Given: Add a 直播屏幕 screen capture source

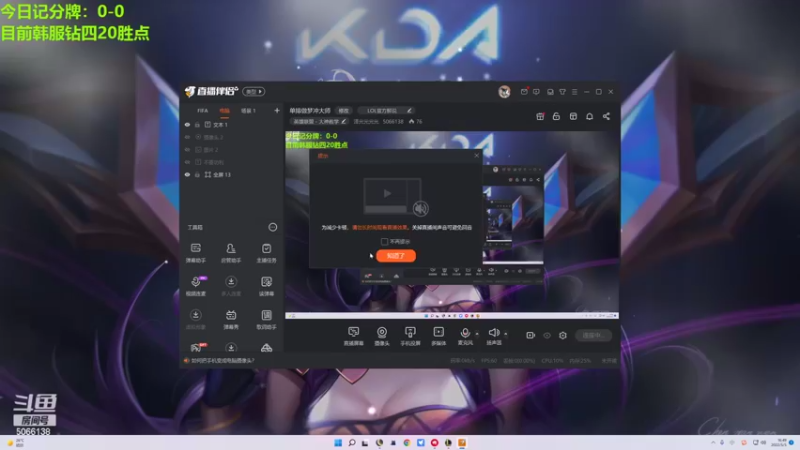Looking at the screenshot, I should point(354,336).
